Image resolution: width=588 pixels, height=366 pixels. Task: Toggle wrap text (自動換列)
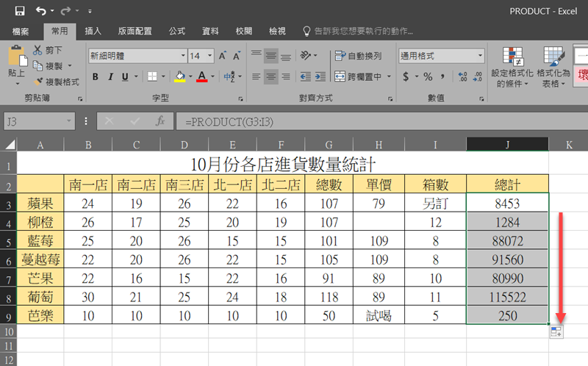coord(359,56)
